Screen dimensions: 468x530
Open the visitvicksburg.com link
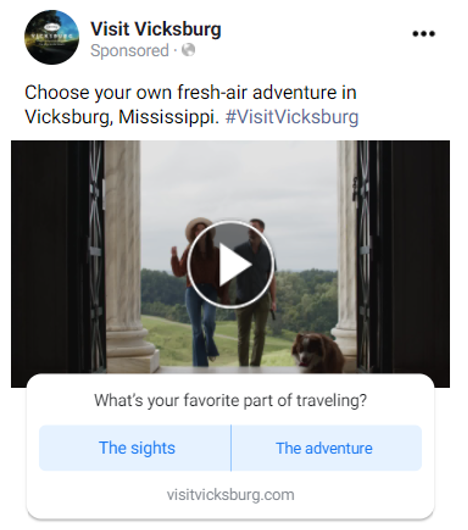point(230,495)
